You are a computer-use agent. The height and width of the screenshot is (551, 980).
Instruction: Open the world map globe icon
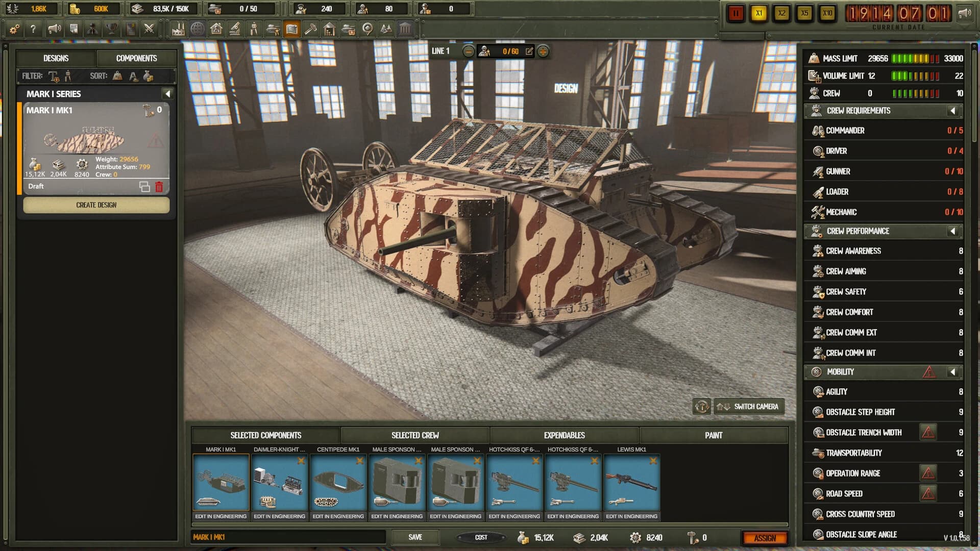point(197,29)
